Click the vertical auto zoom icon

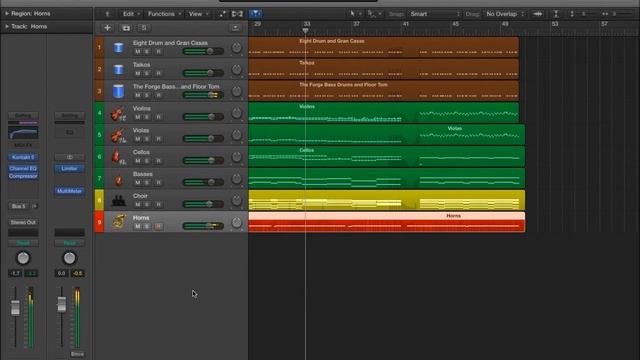[x=556, y=14]
